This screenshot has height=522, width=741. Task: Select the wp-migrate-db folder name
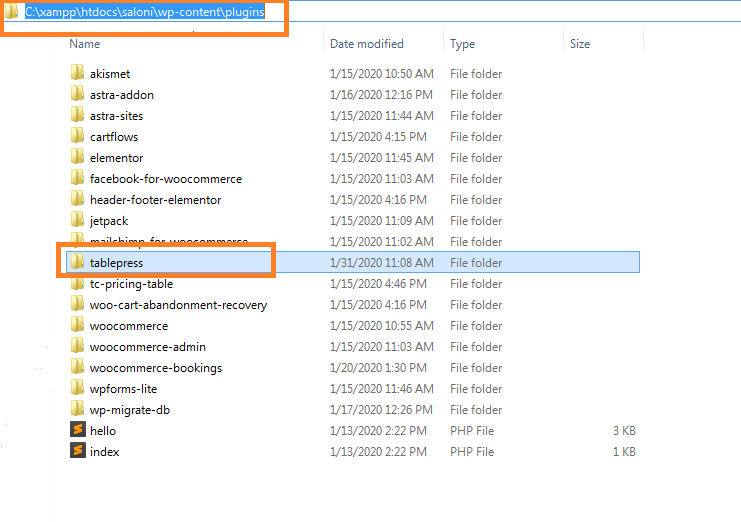[130, 410]
